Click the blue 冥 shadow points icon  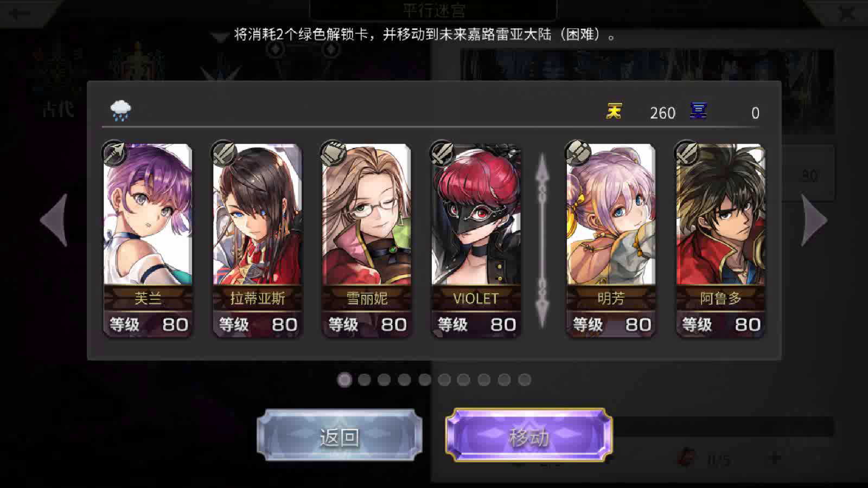click(698, 111)
